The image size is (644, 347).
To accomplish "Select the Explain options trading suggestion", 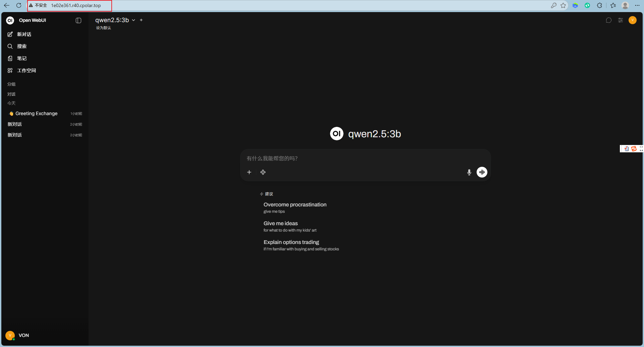I will coord(301,245).
